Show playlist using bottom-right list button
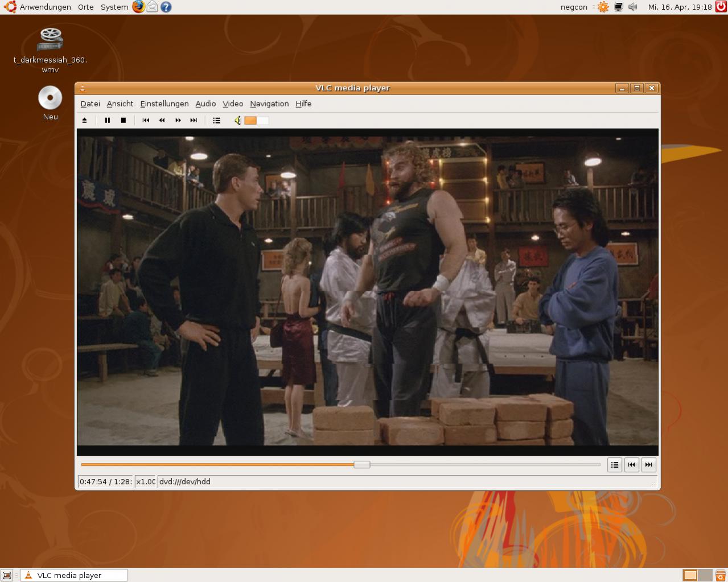This screenshot has width=728, height=582. [615, 465]
